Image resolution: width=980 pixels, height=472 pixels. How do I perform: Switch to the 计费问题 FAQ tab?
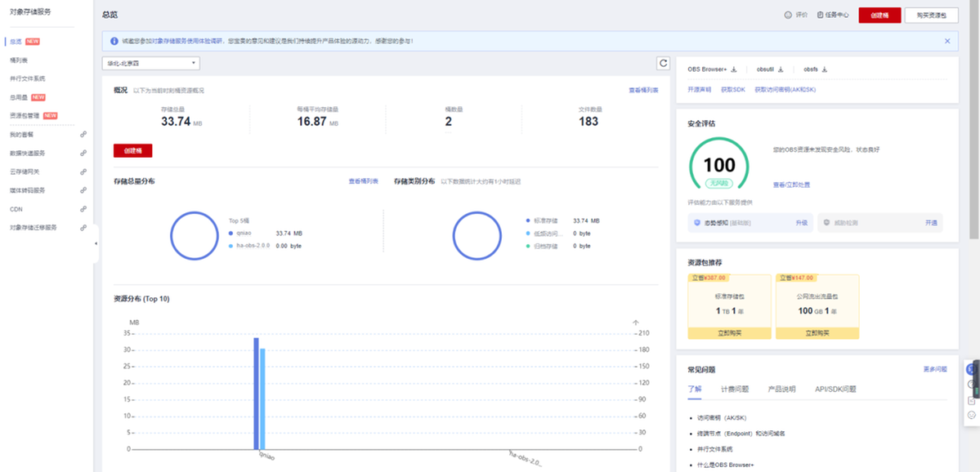pyautogui.click(x=734, y=389)
